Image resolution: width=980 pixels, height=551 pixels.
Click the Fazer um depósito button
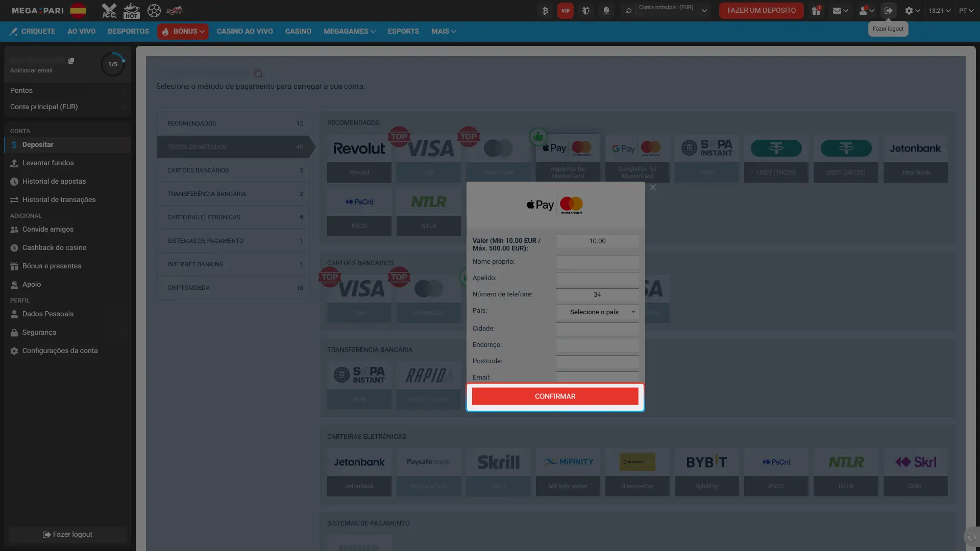761,11
